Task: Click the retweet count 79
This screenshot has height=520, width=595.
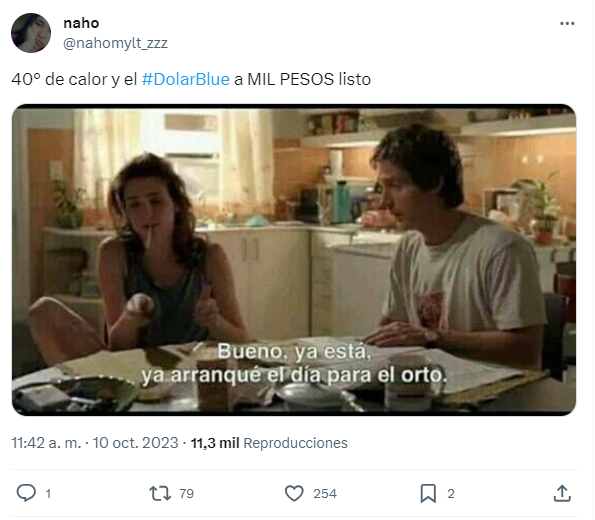Action: pyautogui.click(x=186, y=494)
